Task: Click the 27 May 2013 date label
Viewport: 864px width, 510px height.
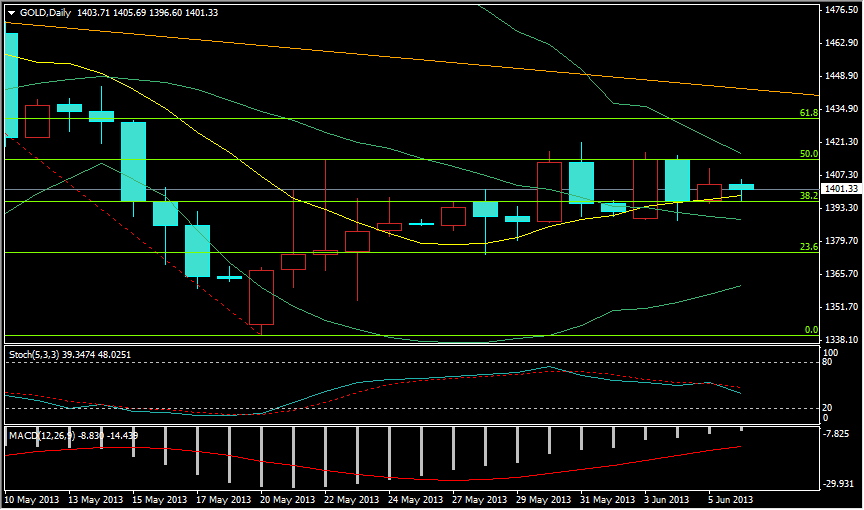Action: tap(479, 500)
